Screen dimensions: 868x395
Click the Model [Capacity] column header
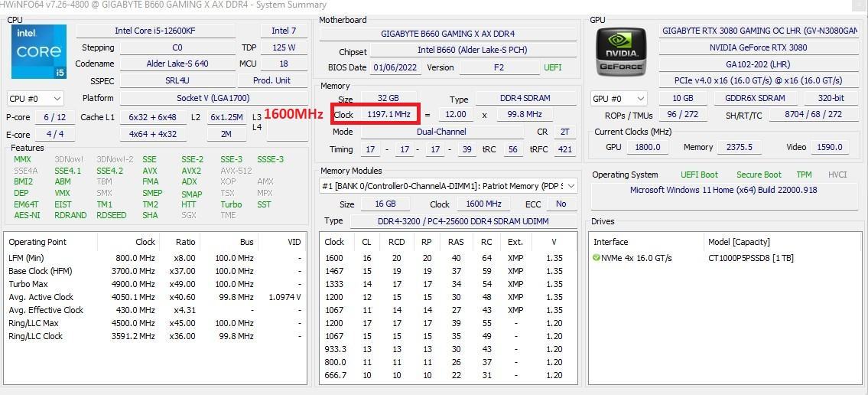pyautogui.click(x=739, y=242)
